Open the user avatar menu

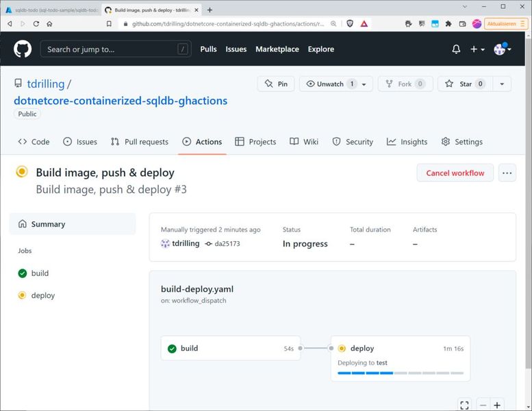[x=502, y=49]
